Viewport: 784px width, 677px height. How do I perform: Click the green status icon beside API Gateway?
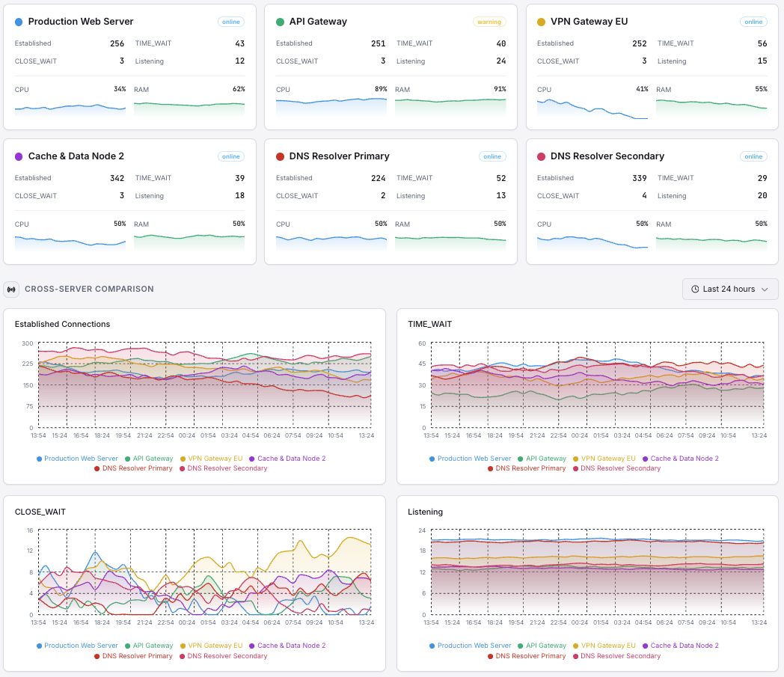pyautogui.click(x=281, y=22)
